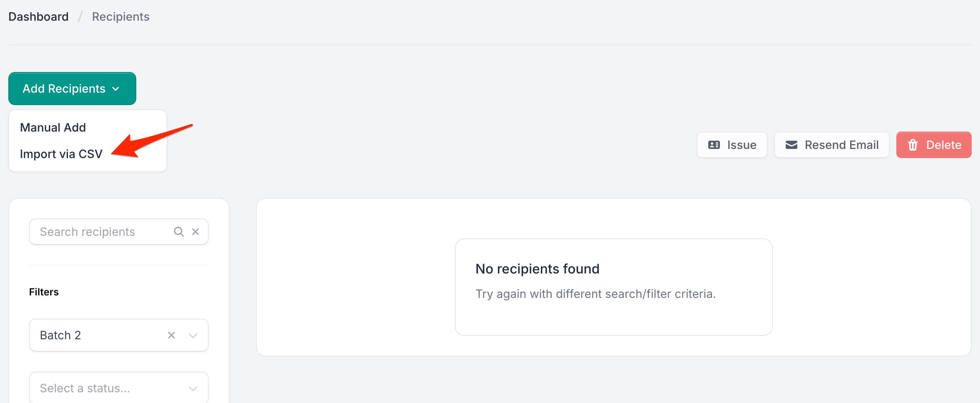Click the Resend Email button

831,145
